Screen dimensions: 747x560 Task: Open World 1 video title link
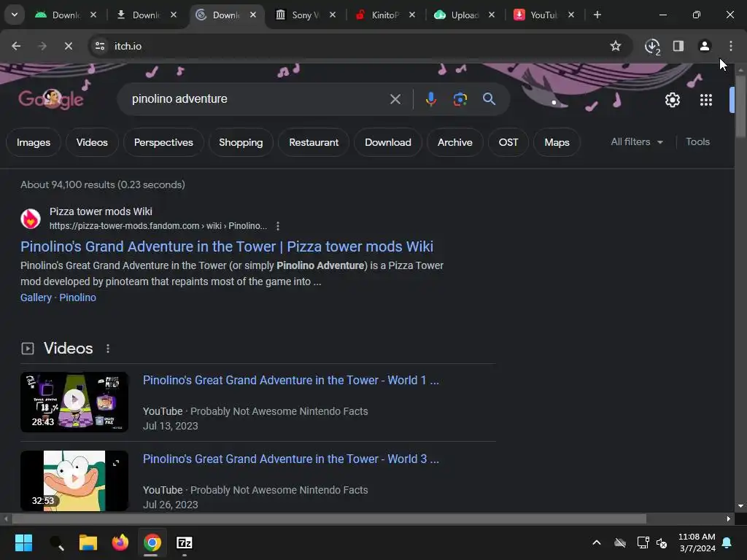[290, 380]
